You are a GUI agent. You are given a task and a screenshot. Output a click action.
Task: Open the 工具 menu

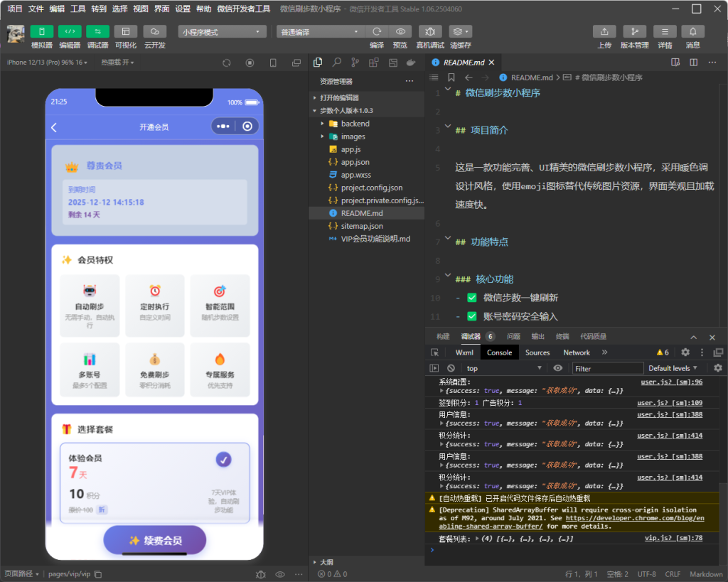click(x=78, y=9)
